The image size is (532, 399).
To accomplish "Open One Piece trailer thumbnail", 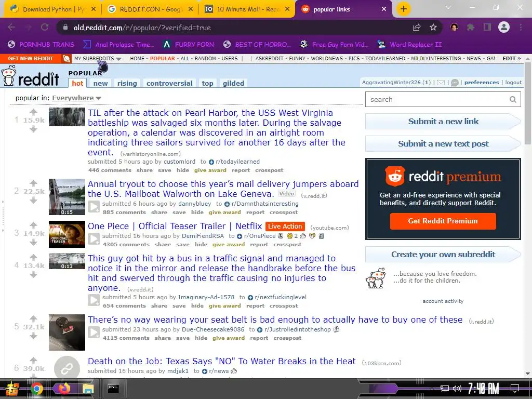I will point(67,234).
